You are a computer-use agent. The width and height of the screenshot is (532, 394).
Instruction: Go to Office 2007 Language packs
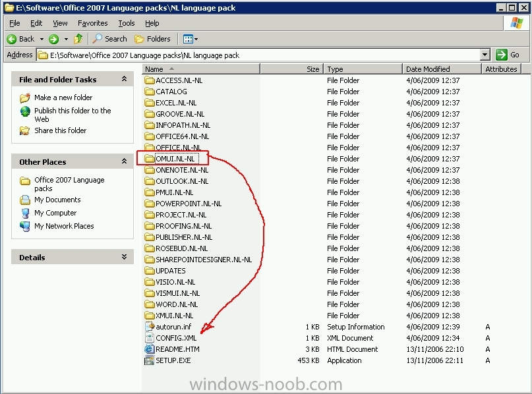[69, 184]
